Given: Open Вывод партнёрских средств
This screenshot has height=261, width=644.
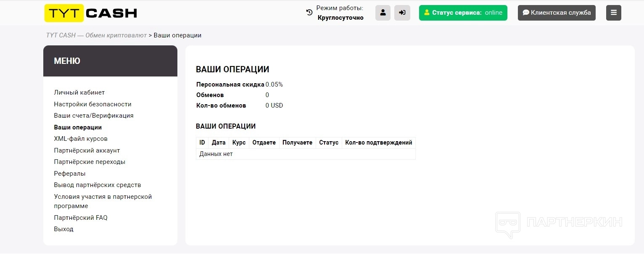Looking at the screenshot, I should tap(98, 185).
